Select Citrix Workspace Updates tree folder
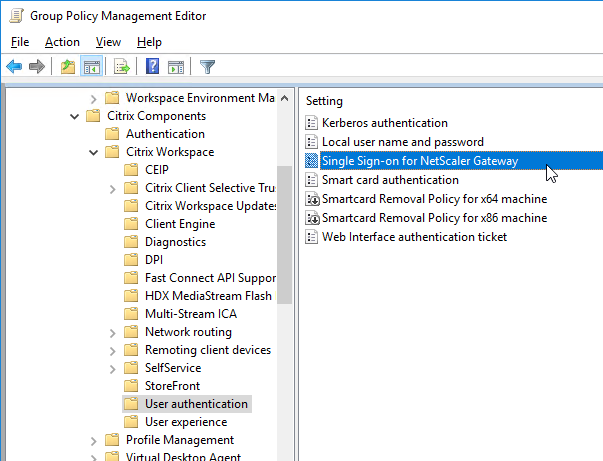The width and height of the screenshot is (603, 461). point(210,206)
